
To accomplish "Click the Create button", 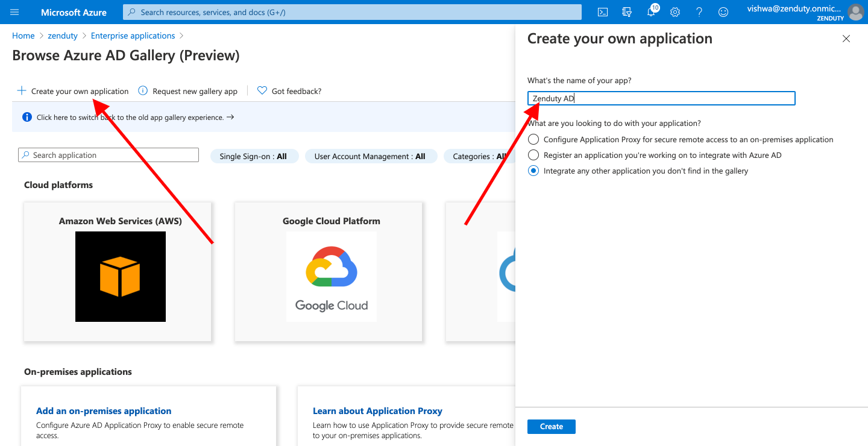I will [x=552, y=426].
